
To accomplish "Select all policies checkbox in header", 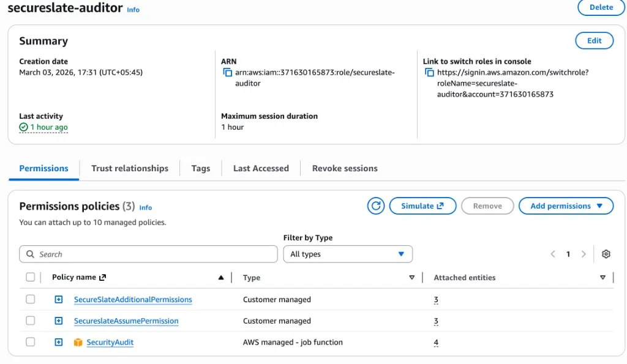I will pyautogui.click(x=31, y=277).
